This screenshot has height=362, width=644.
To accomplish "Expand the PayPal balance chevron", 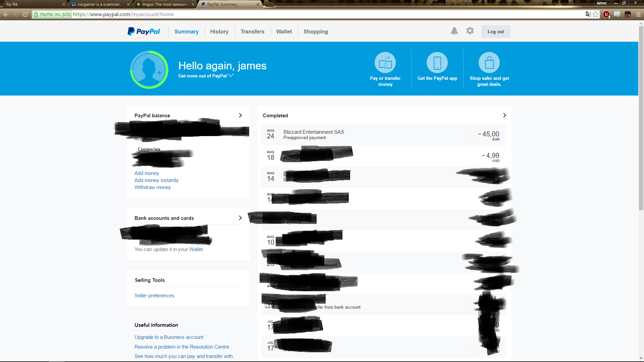I will coord(240,115).
